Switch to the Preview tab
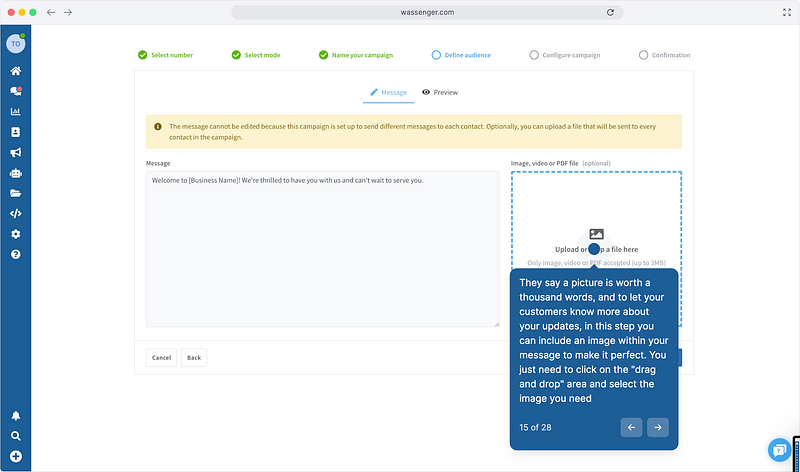The width and height of the screenshot is (800, 472). coord(440,92)
